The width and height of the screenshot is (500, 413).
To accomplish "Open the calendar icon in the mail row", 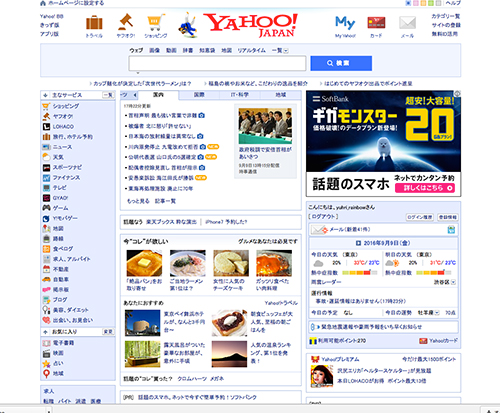I will click(x=451, y=230).
